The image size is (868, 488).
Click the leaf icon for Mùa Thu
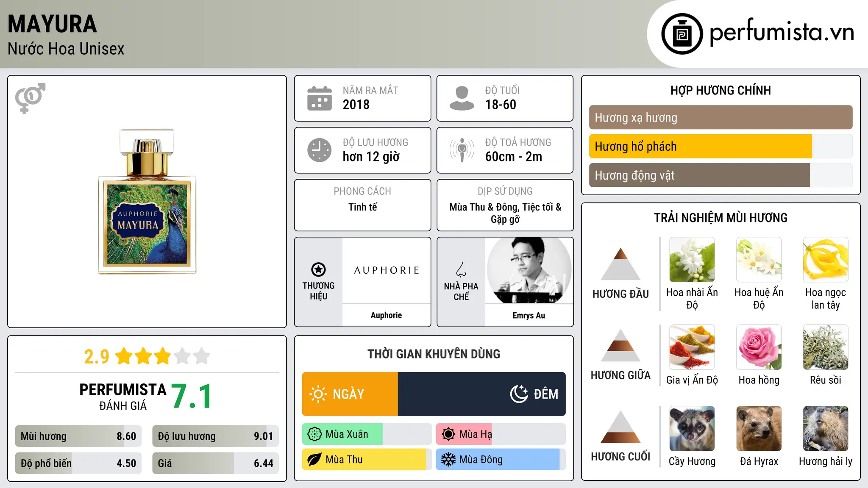coord(314,460)
